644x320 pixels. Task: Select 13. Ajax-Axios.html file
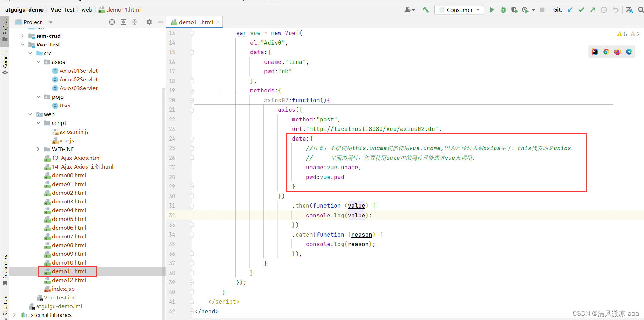pos(76,158)
